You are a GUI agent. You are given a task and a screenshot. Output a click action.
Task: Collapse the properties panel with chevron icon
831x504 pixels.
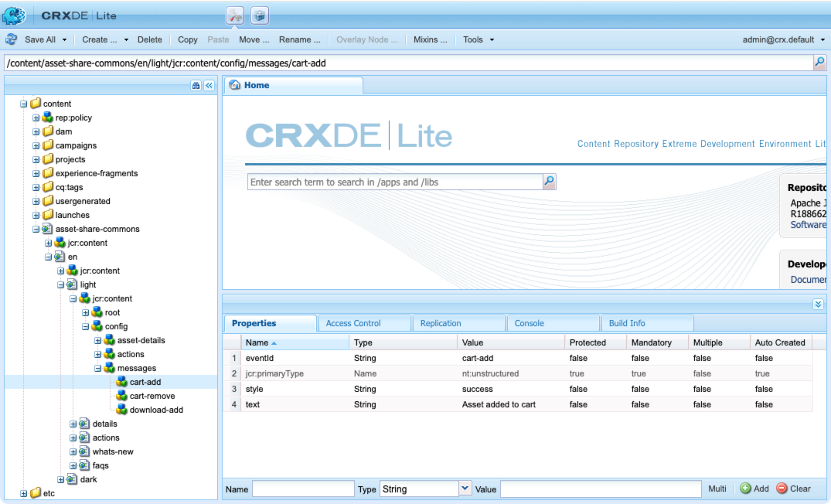[819, 305]
